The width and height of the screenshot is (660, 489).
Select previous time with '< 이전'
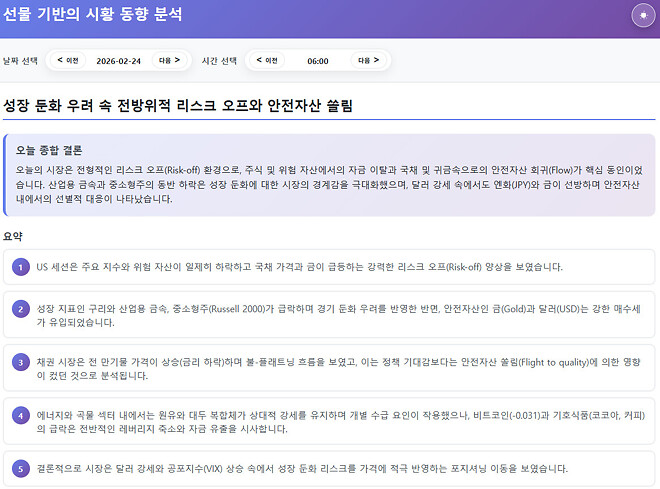[x=267, y=60]
